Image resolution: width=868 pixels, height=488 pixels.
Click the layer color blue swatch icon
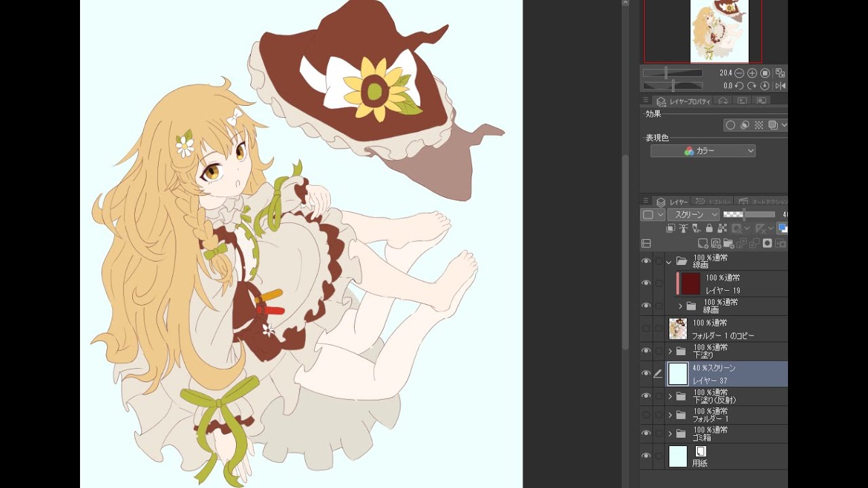[783, 228]
